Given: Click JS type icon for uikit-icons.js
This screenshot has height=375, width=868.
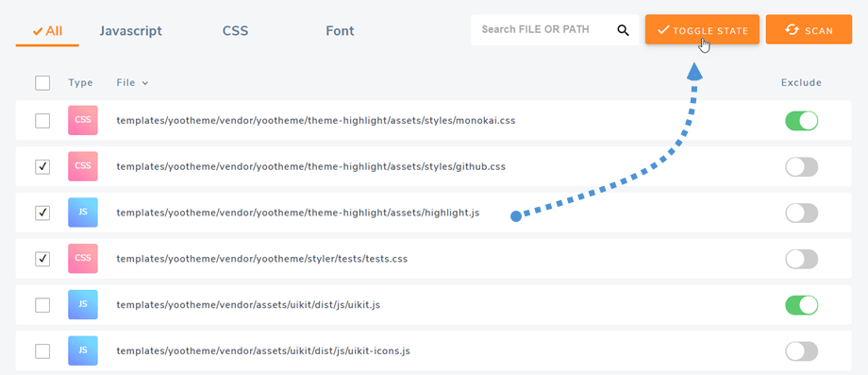Looking at the screenshot, I should click(x=83, y=350).
